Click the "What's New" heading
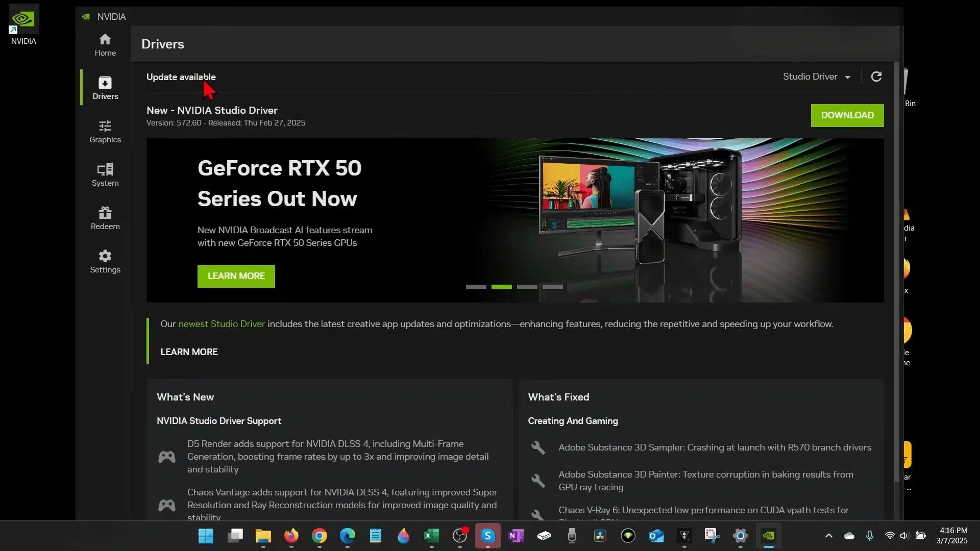980x551 pixels. coord(185,397)
